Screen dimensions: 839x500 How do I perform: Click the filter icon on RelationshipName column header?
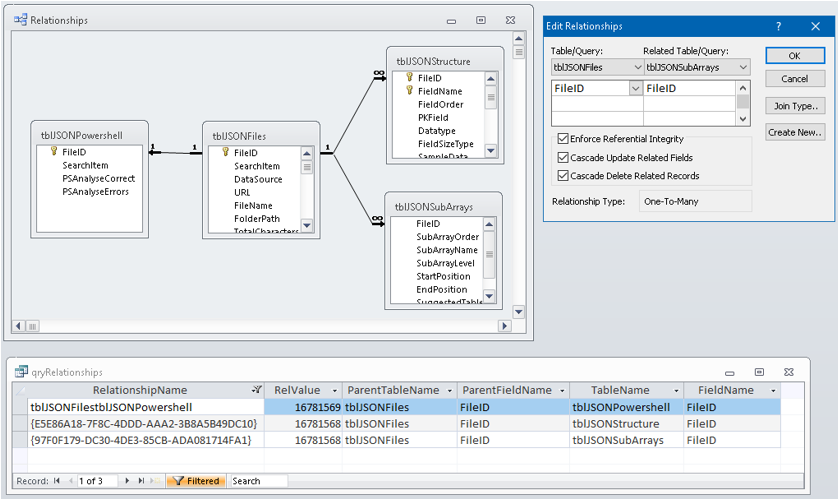tap(257, 390)
